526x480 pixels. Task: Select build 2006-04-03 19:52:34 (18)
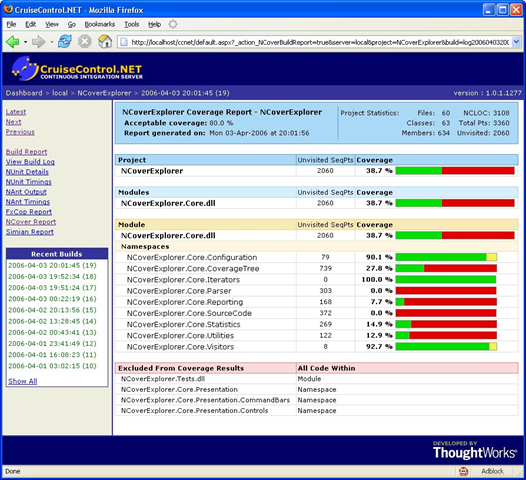(52, 276)
